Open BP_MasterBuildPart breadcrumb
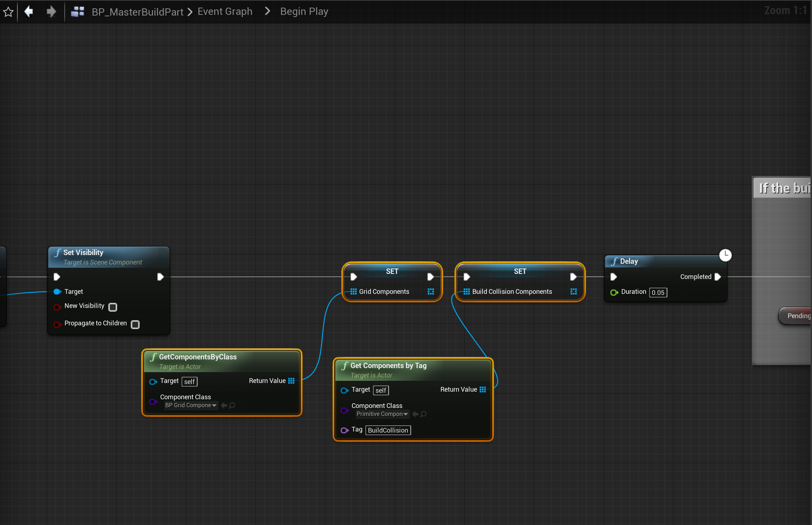Viewport: 812px width, 525px height. (137, 12)
